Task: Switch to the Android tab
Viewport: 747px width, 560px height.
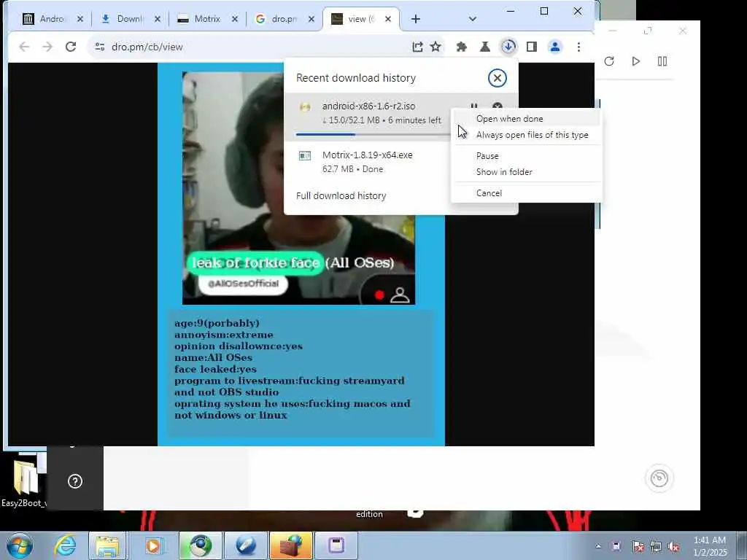Action: [52, 18]
